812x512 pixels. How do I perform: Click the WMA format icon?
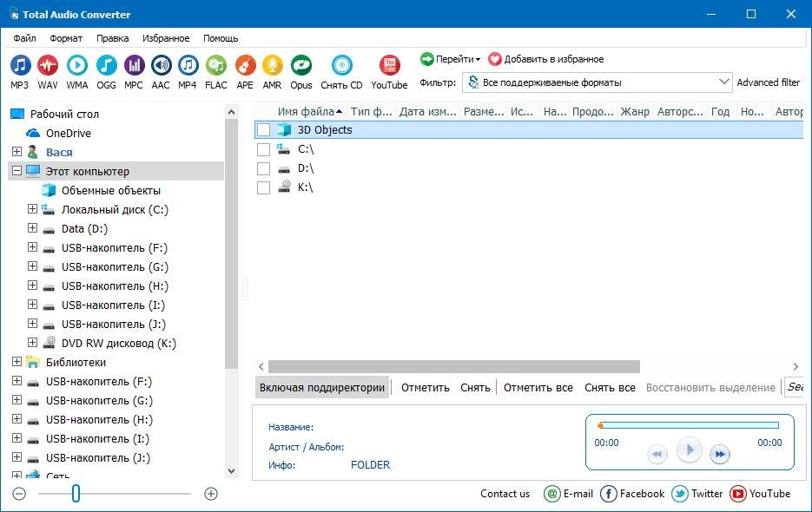77,66
